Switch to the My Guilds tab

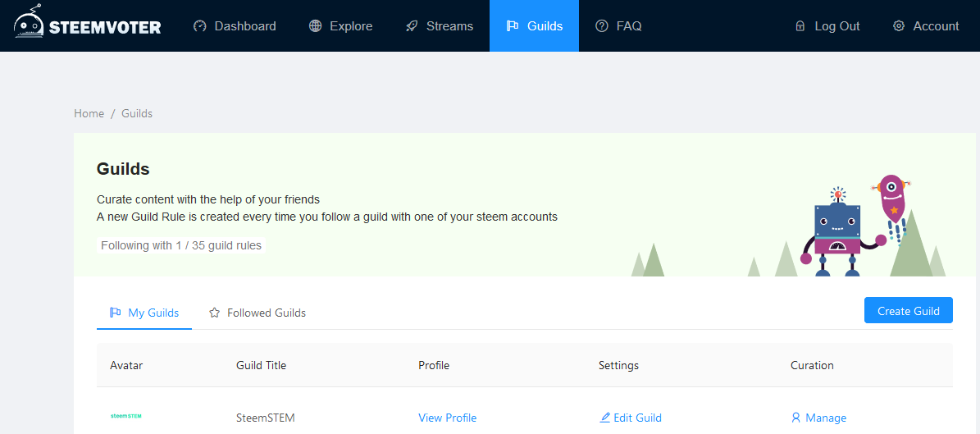144,313
